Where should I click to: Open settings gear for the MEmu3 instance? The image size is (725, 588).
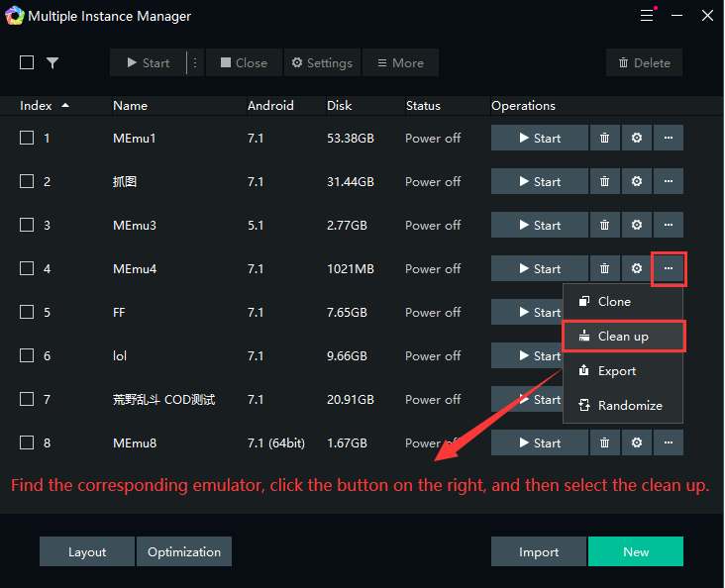(x=637, y=226)
